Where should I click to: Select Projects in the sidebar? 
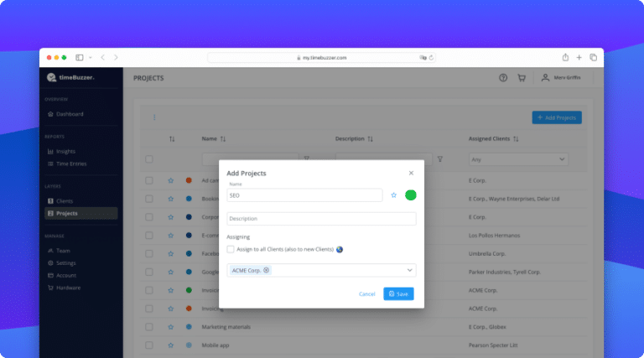click(80, 214)
